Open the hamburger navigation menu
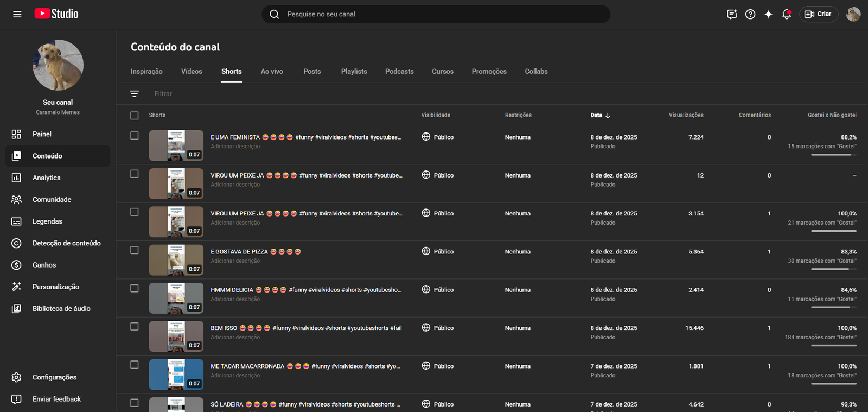The image size is (868, 412). (x=17, y=14)
